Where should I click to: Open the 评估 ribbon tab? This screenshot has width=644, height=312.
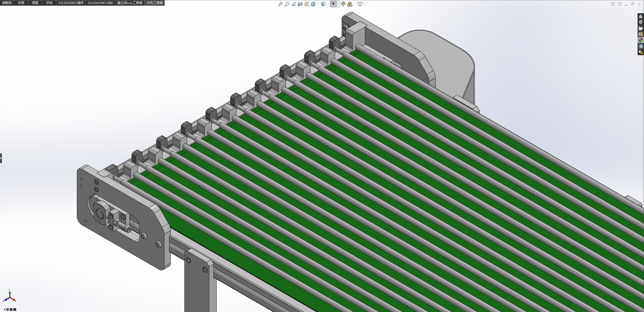point(49,3)
